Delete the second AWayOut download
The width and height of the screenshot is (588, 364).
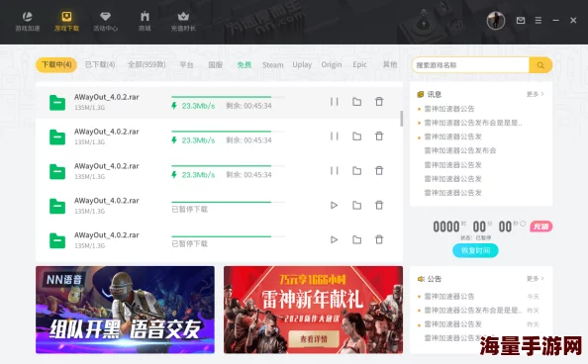click(379, 136)
